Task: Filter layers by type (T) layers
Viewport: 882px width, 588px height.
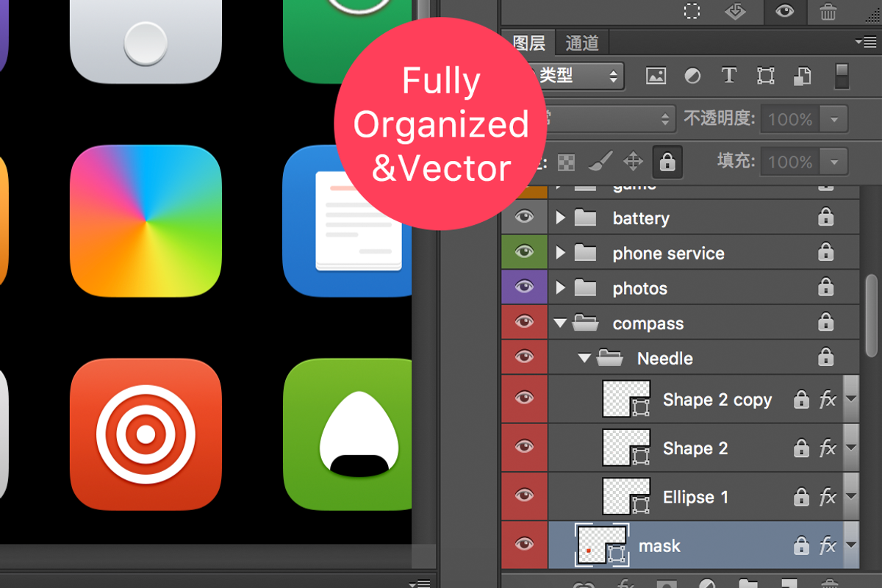Action: (728, 76)
